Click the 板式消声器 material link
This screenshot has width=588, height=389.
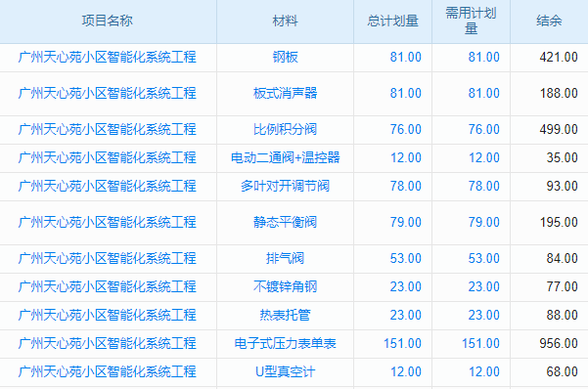285,93
